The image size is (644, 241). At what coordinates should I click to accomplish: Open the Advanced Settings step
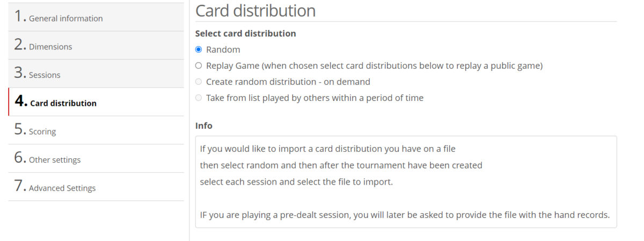[x=62, y=188]
